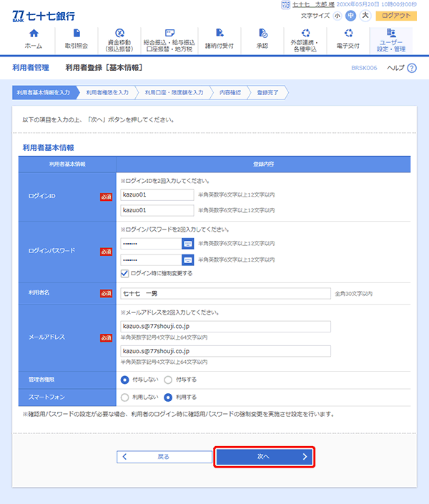Click the 利用者基本情報 section heading

pyautogui.click(x=48, y=148)
